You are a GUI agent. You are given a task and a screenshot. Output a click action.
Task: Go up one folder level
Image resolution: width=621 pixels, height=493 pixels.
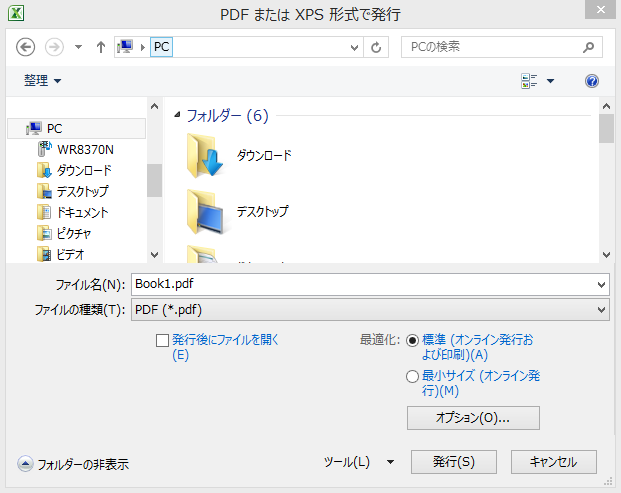pos(101,47)
